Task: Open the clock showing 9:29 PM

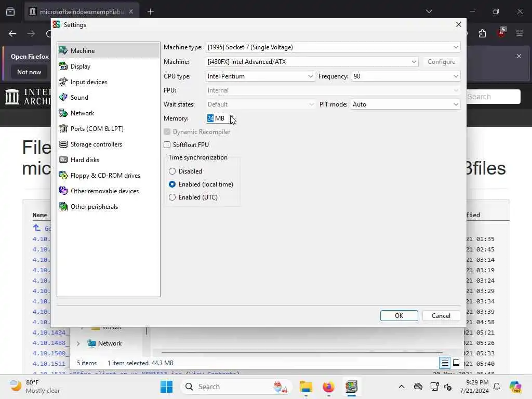Action: click(x=474, y=387)
